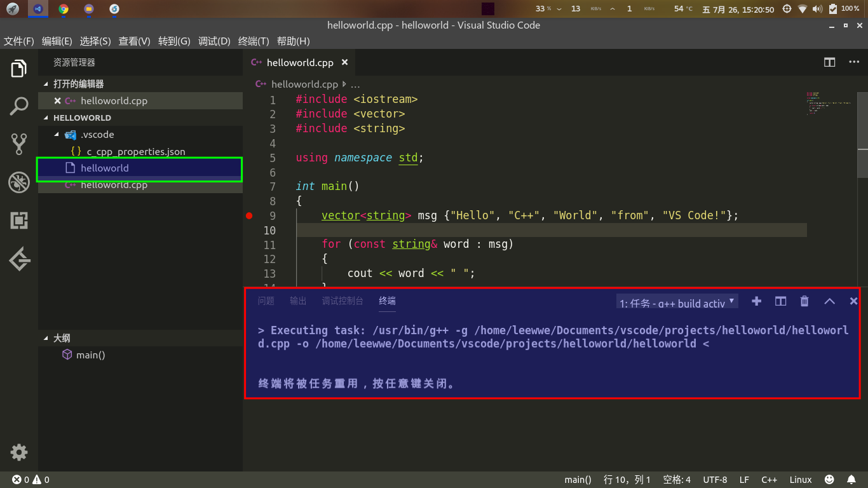
Task: Show errors and warnings count
Action: pos(31,480)
